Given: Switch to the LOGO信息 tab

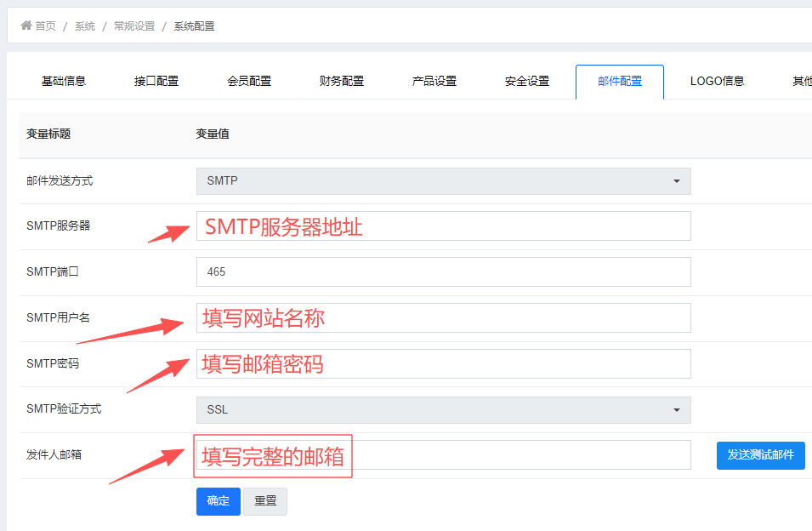Looking at the screenshot, I should pos(717,82).
